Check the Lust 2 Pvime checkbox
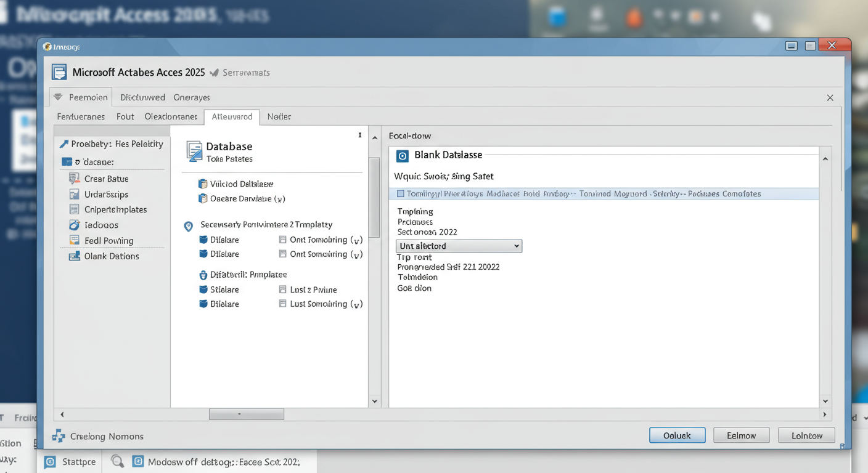 (283, 289)
